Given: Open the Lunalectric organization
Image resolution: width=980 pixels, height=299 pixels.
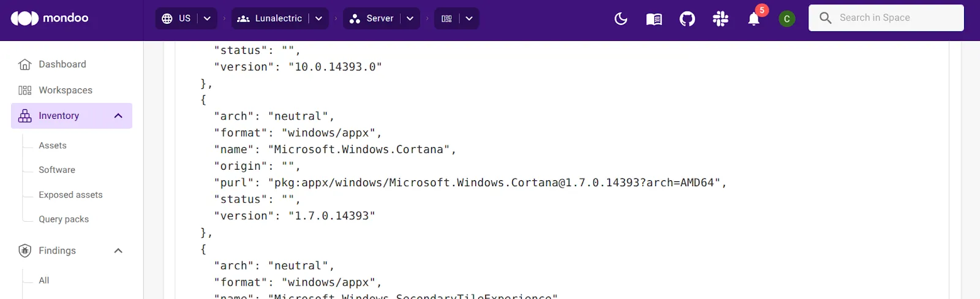Looking at the screenshot, I should click(278, 18).
